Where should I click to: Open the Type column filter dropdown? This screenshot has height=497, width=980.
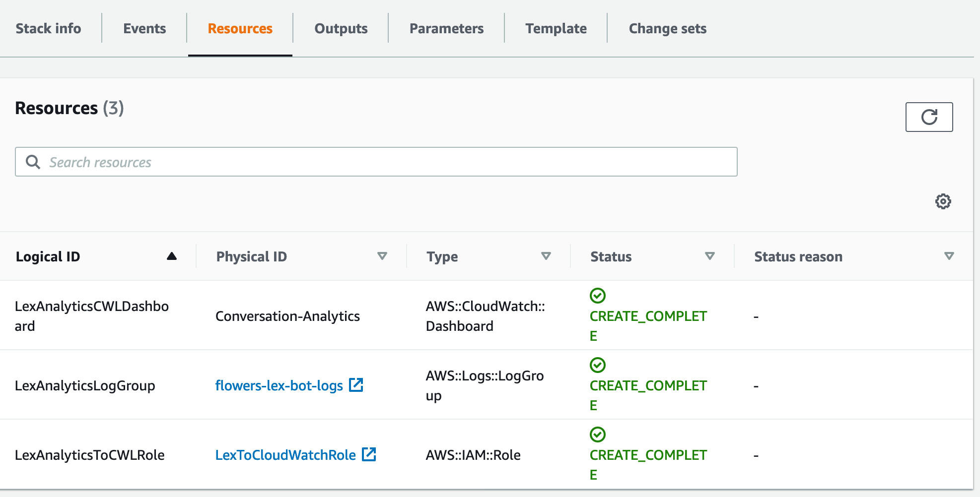tap(546, 256)
